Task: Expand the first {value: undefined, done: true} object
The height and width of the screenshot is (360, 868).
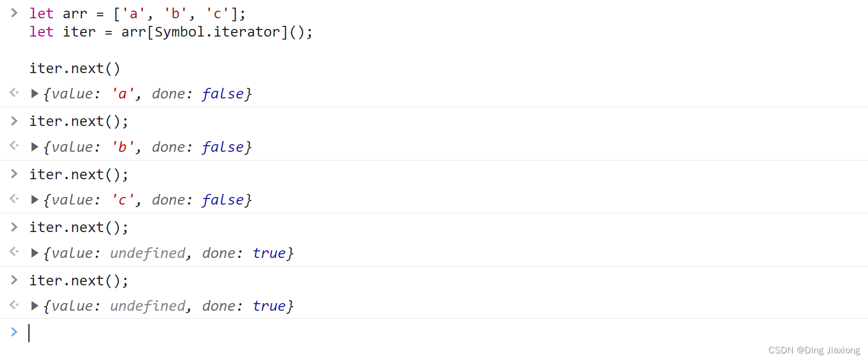Action: pos(35,253)
